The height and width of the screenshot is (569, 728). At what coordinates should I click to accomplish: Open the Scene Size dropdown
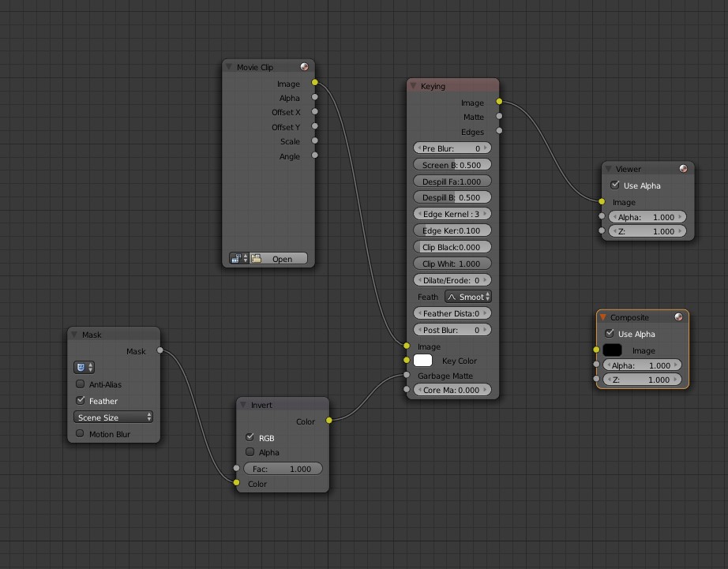(113, 417)
